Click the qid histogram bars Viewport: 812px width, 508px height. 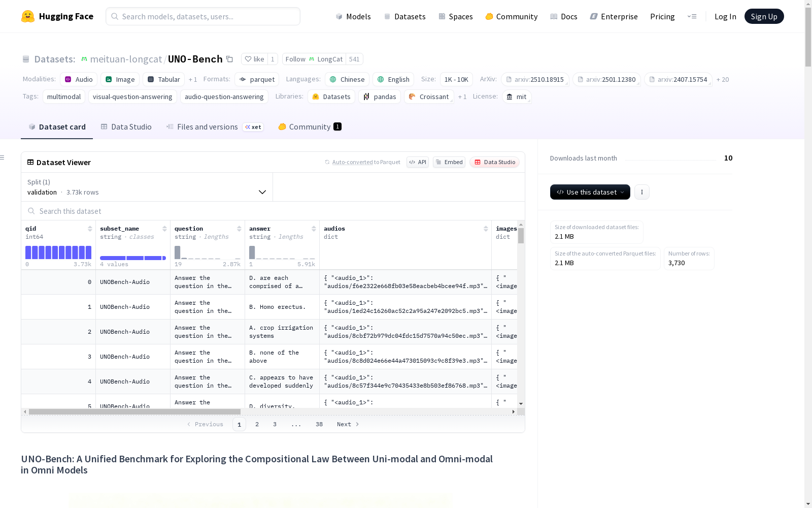(58, 252)
